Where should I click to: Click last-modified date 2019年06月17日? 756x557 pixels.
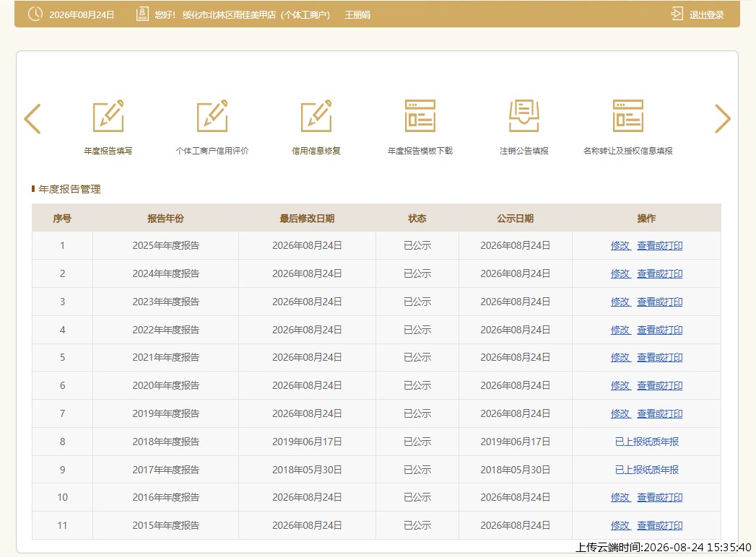307,442
